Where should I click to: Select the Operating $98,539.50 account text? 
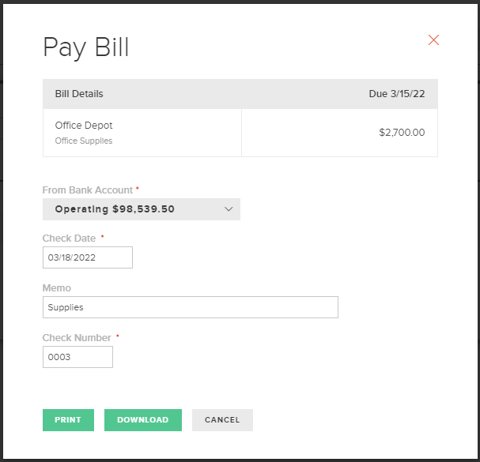point(115,209)
